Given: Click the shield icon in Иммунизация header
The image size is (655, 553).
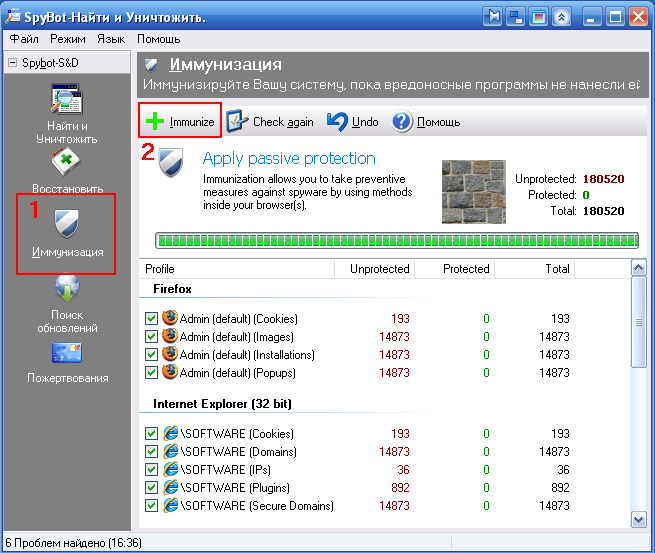Looking at the screenshot, I should click(x=151, y=65).
